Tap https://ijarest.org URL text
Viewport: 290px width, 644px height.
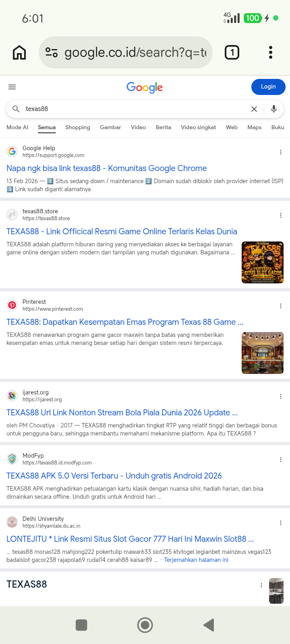(42, 400)
